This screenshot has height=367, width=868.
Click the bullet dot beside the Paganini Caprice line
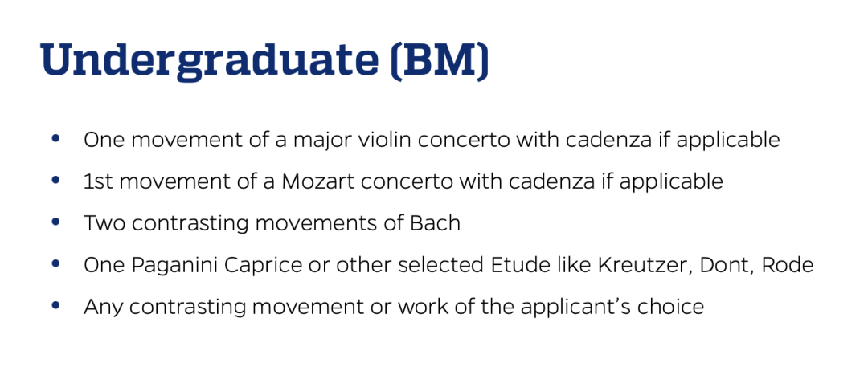[55, 264]
